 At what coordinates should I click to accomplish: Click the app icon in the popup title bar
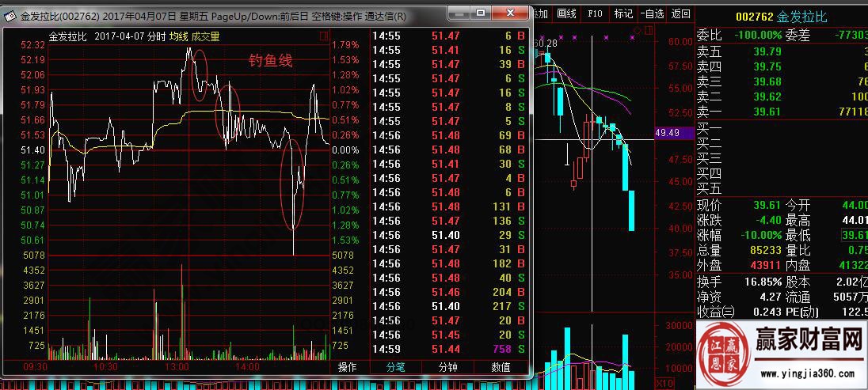click(9, 16)
